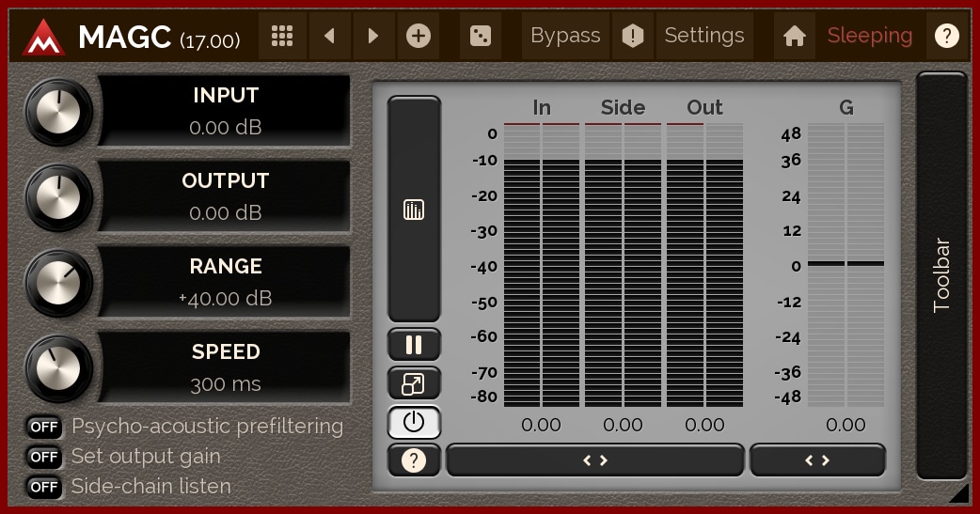Expand the width arrows below In/Side/Out meters
The height and width of the screenshot is (514, 980).
[x=594, y=460]
